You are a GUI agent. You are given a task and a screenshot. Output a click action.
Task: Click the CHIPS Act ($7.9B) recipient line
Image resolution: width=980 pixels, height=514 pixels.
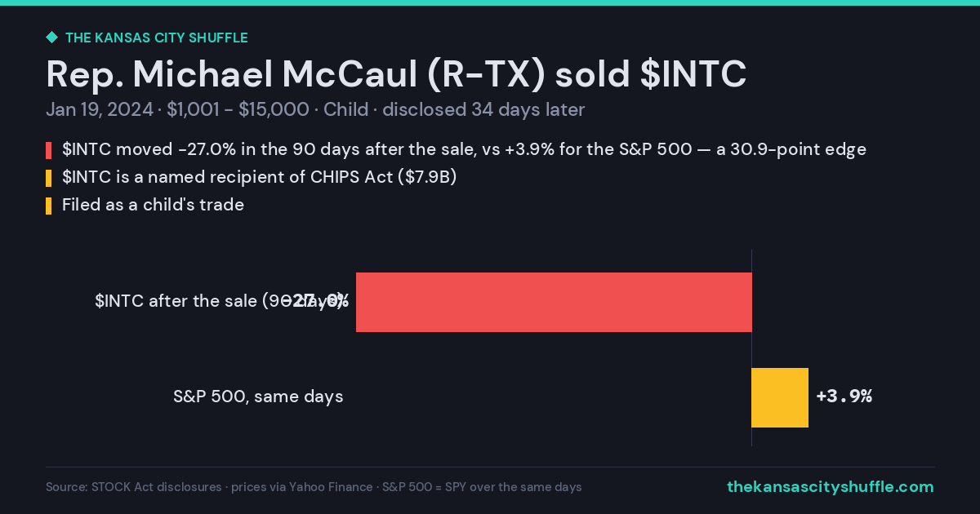[x=259, y=177]
